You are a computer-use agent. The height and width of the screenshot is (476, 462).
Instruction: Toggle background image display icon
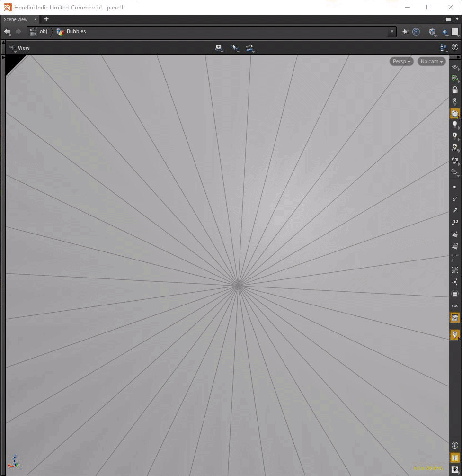pyautogui.click(x=455, y=317)
